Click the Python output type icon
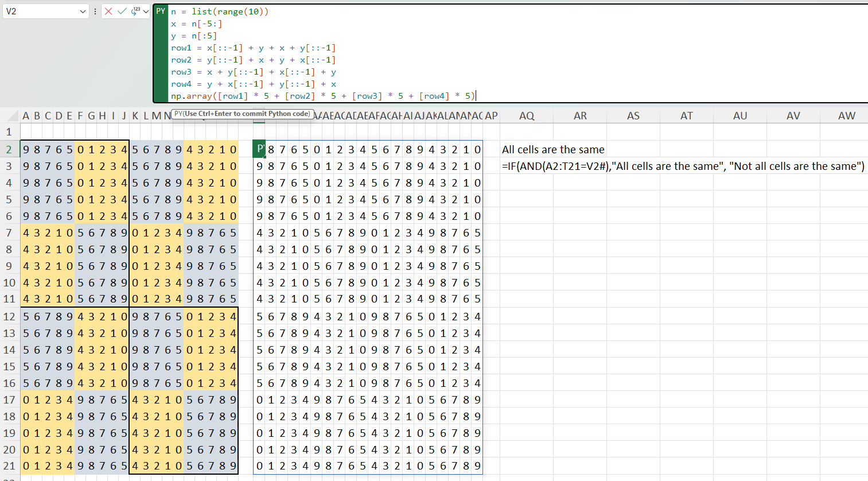868x481 pixels. [135, 11]
